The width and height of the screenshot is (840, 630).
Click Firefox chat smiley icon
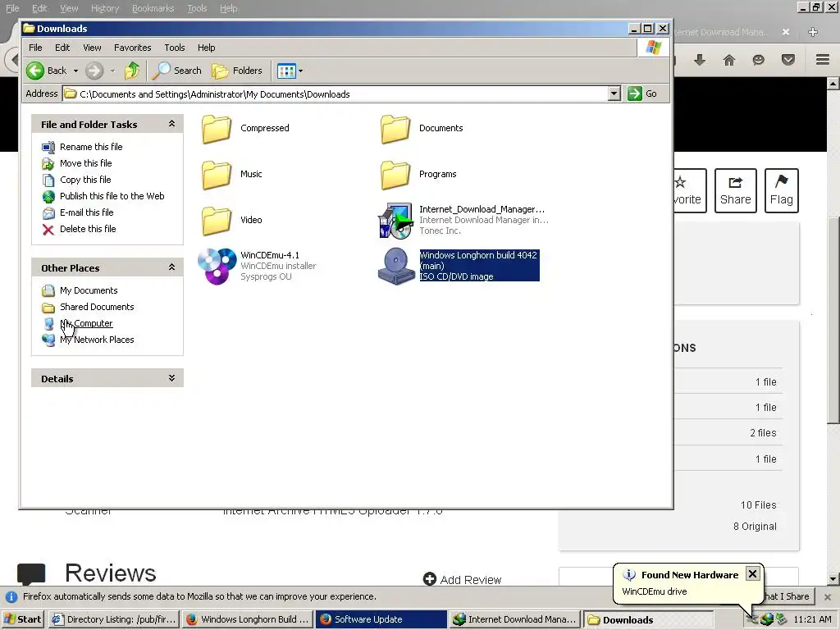click(x=758, y=60)
